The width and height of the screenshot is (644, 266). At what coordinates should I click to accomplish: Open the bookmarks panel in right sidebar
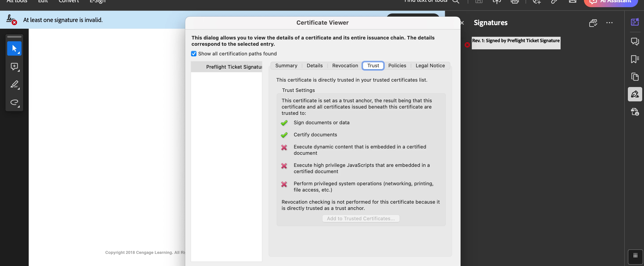(635, 59)
